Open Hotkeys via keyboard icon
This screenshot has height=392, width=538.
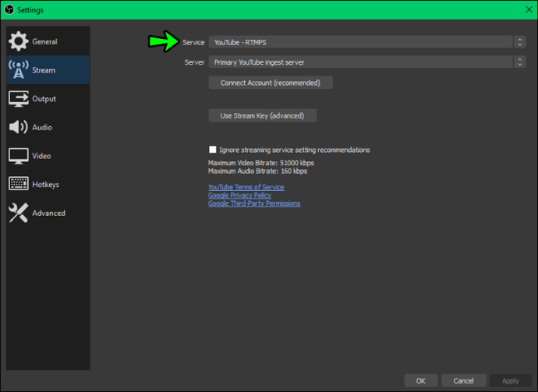(x=19, y=184)
